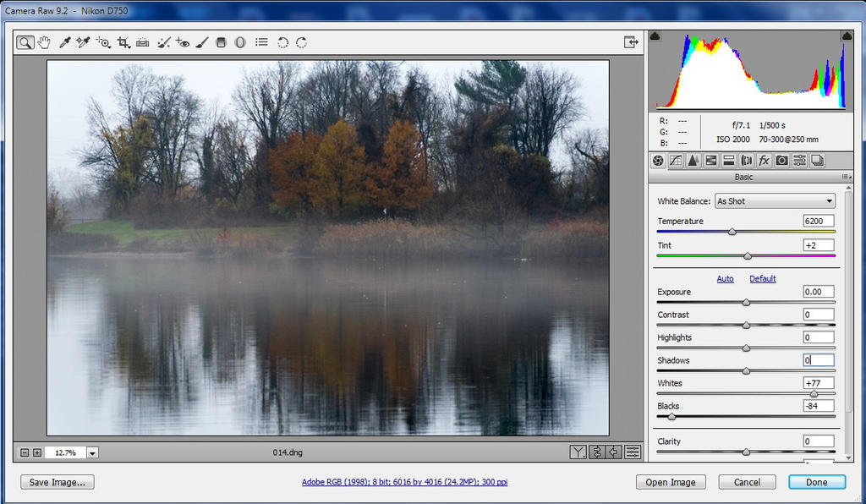Pick the Crop tool
This screenshot has width=866, height=504.
coord(123,42)
